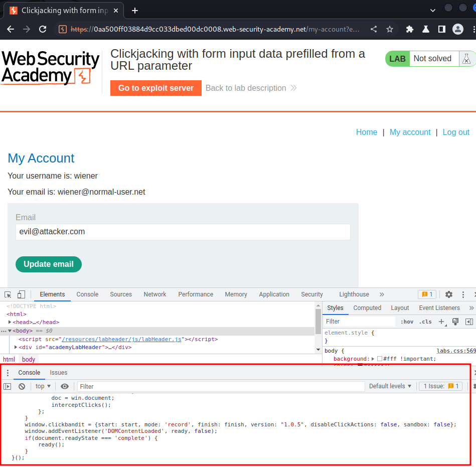This screenshot has width=476, height=467.
Task: Click Go to exploit server button
Action: coord(155,88)
